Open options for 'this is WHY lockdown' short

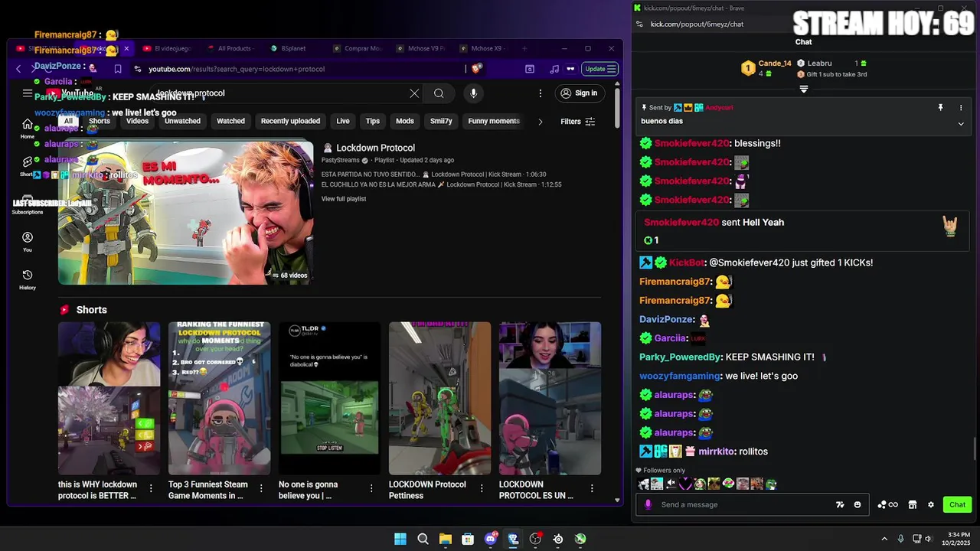pos(151,488)
